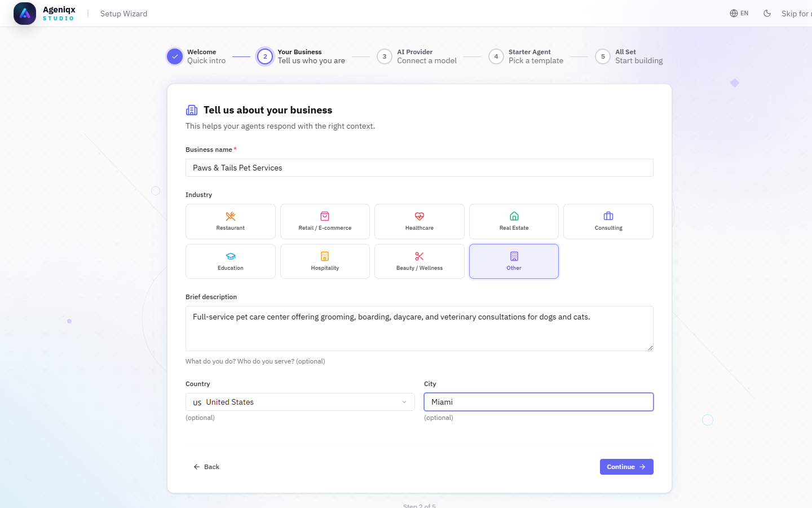
Task: Click the 'Start building' step subtitle
Action: (639, 60)
